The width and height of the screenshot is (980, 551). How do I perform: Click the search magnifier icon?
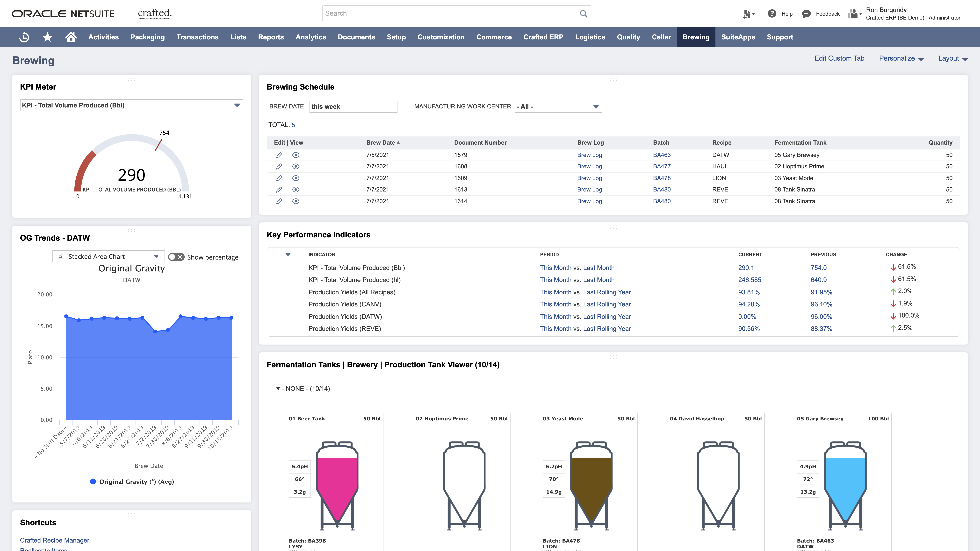pos(583,13)
